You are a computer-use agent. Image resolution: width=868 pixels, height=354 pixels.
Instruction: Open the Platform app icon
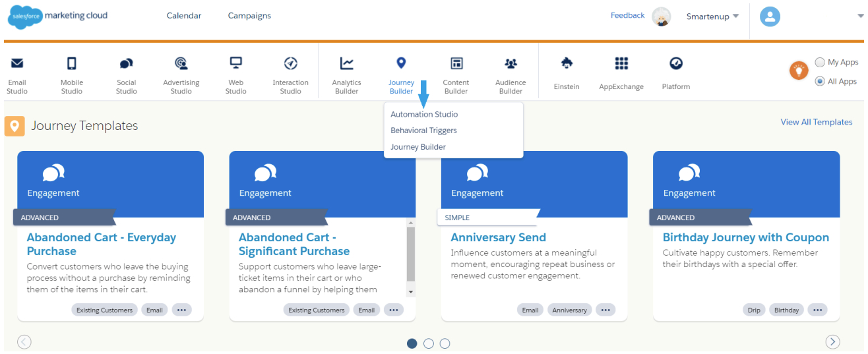(x=676, y=63)
